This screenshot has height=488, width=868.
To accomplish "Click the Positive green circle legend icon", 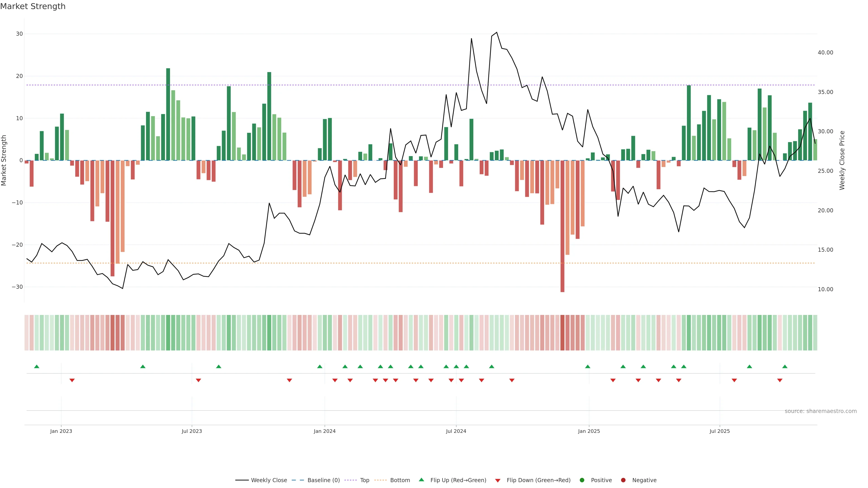I will point(582,480).
